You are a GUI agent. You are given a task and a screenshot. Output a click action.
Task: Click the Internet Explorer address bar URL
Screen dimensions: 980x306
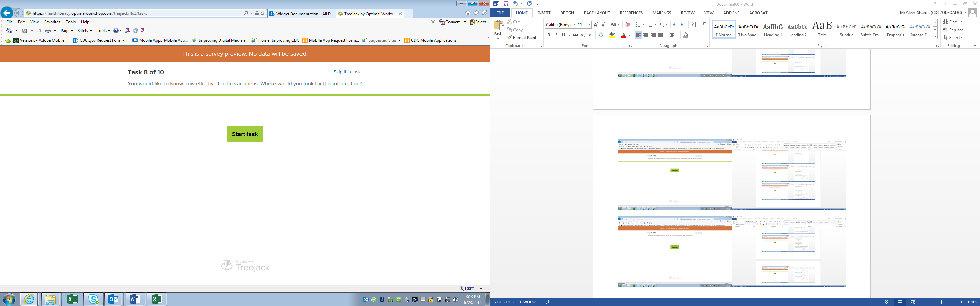click(x=90, y=13)
